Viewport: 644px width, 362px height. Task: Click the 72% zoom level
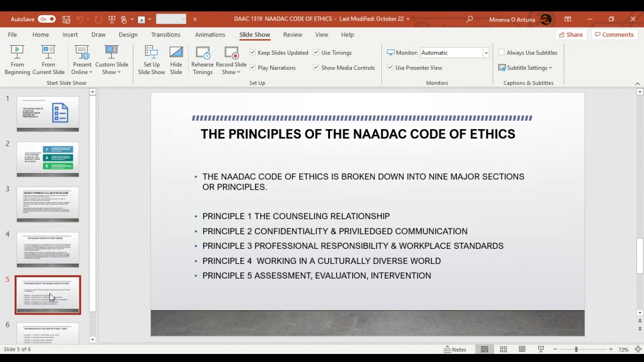(623, 349)
